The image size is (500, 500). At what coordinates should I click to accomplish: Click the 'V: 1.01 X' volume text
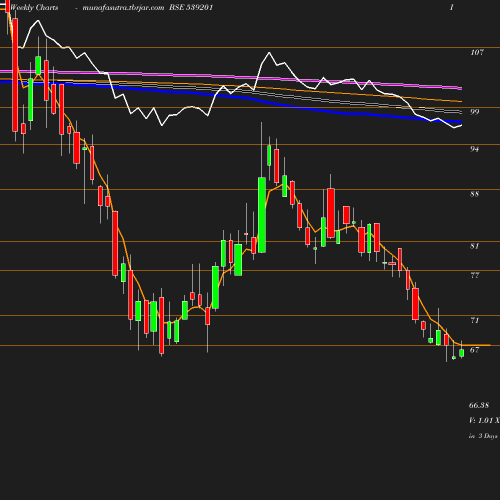tap(484, 420)
